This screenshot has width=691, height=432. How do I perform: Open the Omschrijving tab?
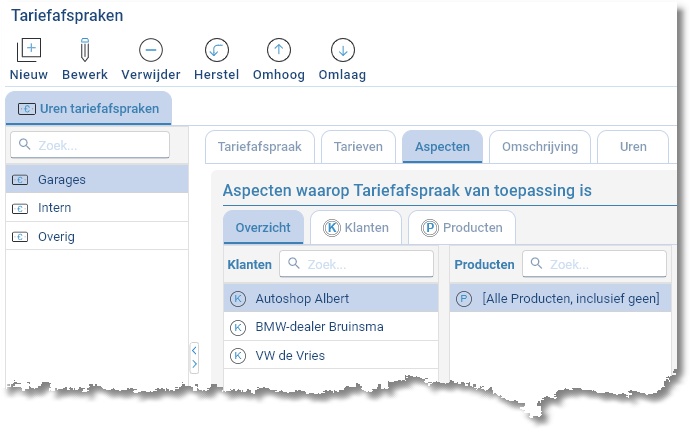point(540,147)
